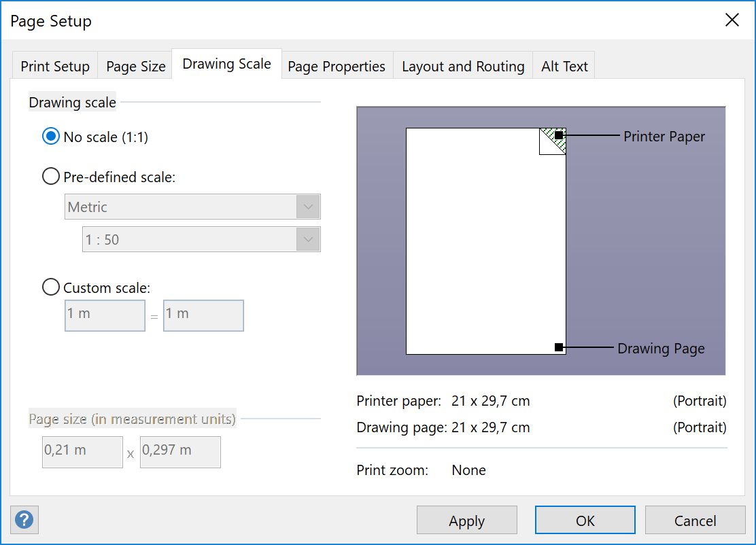Select the Drawing Scale tab
The image size is (756, 545).
[x=226, y=64]
